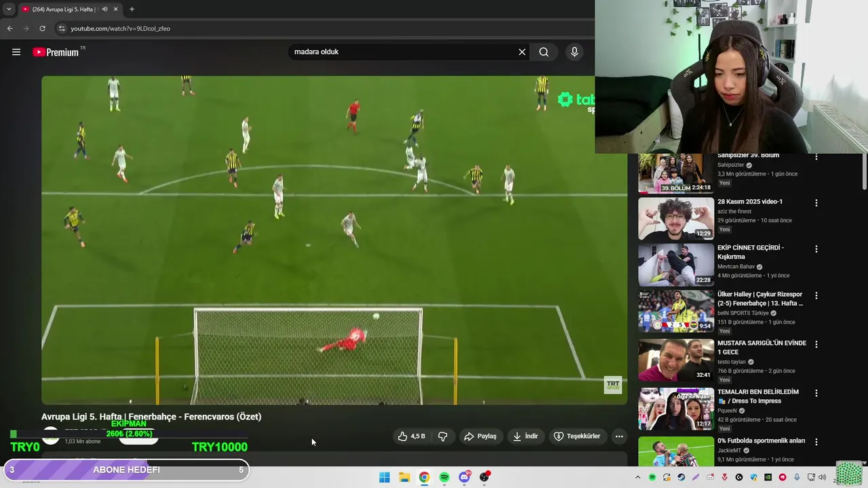
Task: Open options for Sahipsizler 39. Bölüm
Action: [816, 157]
